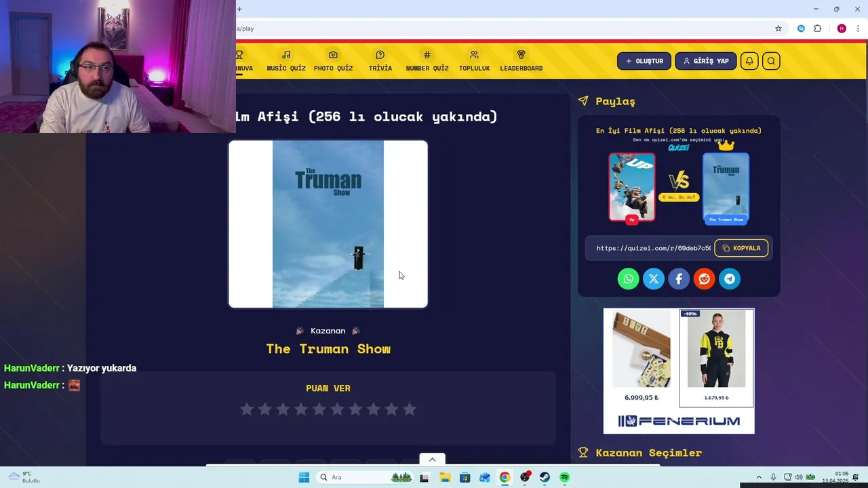The image size is (868, 488).
Task: Open the Chrome extensions puzzle icon
Action: point(818,28)
